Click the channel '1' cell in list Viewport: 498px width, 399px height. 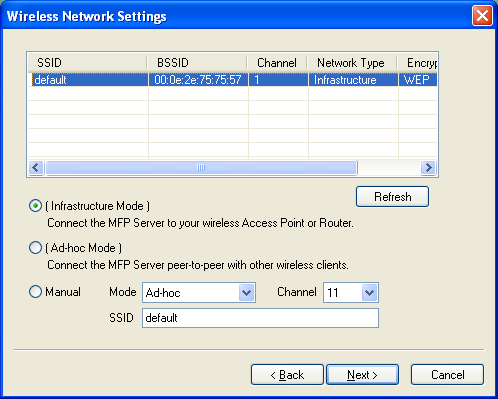278,80
